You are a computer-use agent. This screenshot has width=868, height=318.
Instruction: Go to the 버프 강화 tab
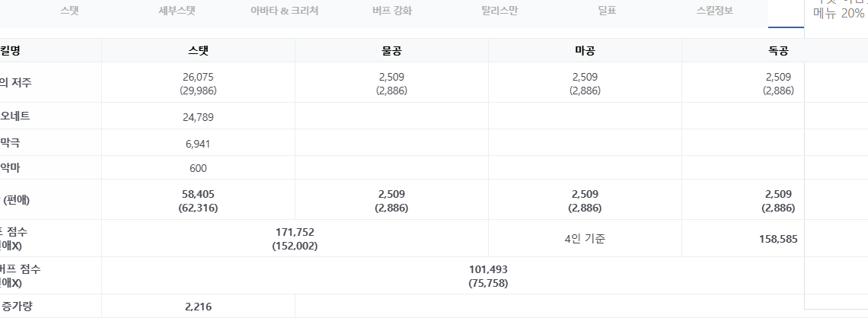(x=392, y=11)
